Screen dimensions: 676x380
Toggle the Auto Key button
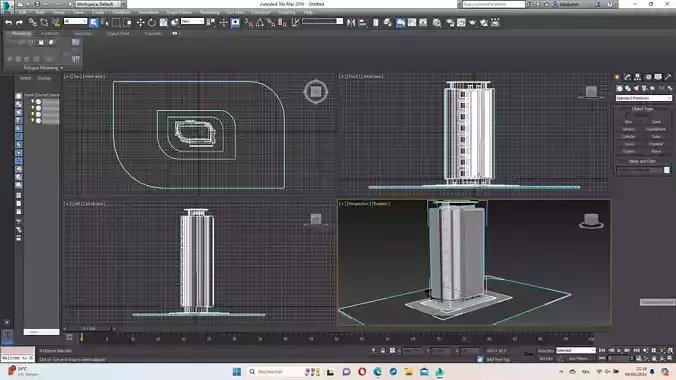pos(546,351)
